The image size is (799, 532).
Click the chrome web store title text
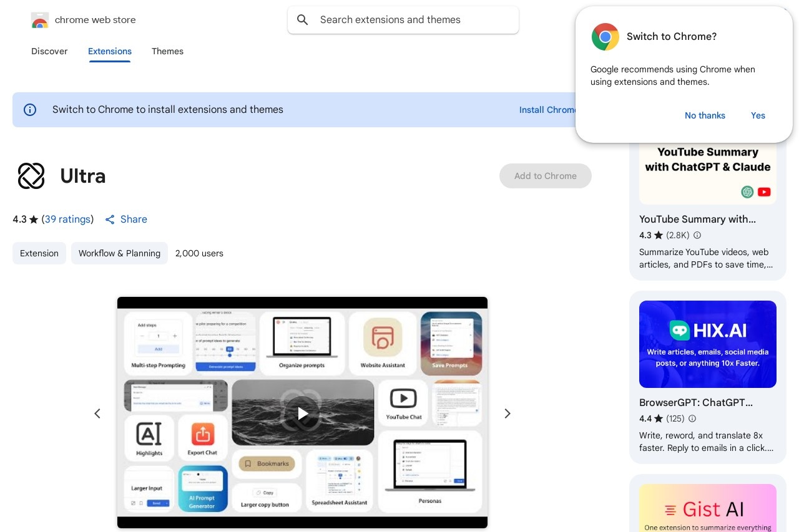(x=96, y=20)
